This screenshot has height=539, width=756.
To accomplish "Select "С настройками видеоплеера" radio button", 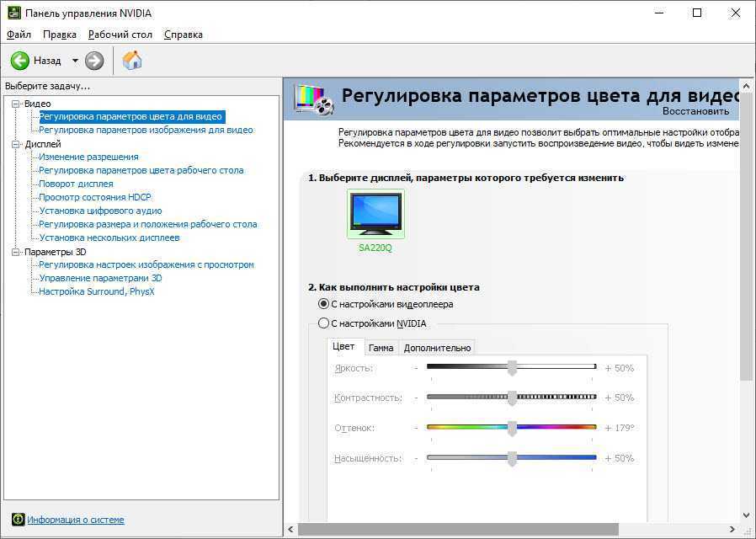I will [323, 304].
